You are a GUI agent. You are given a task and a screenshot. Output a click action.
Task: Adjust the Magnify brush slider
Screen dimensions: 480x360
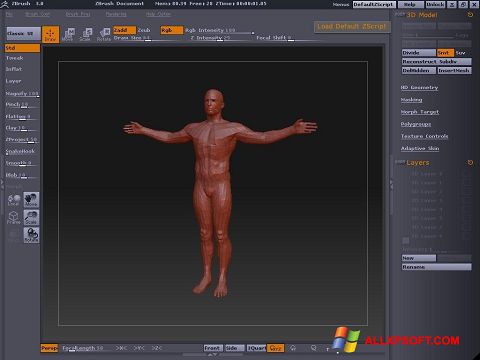(22, 94)
